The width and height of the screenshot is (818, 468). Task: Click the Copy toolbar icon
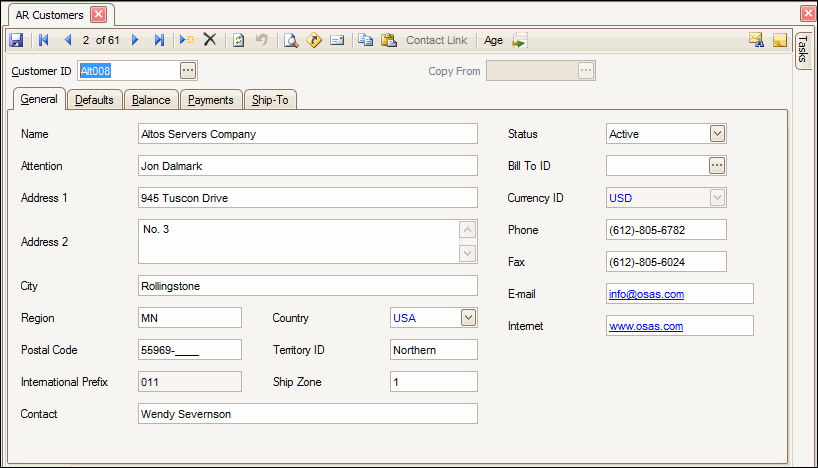[365, 40]
